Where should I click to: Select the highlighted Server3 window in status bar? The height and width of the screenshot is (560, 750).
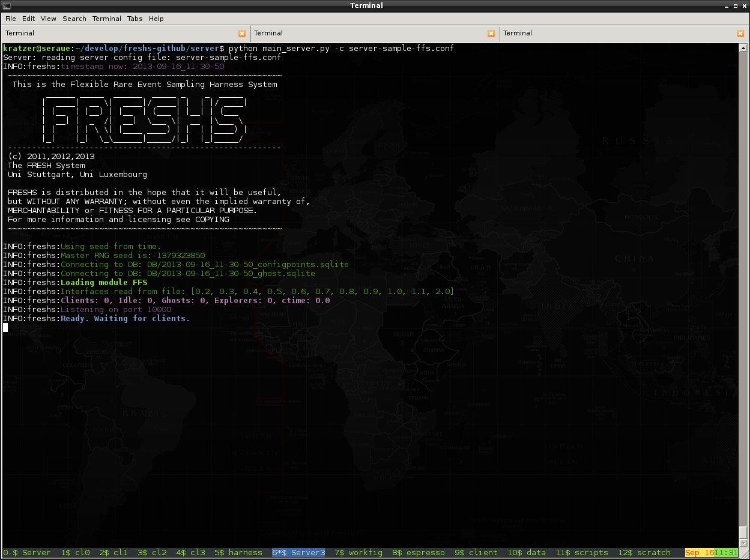pos(298,553)
